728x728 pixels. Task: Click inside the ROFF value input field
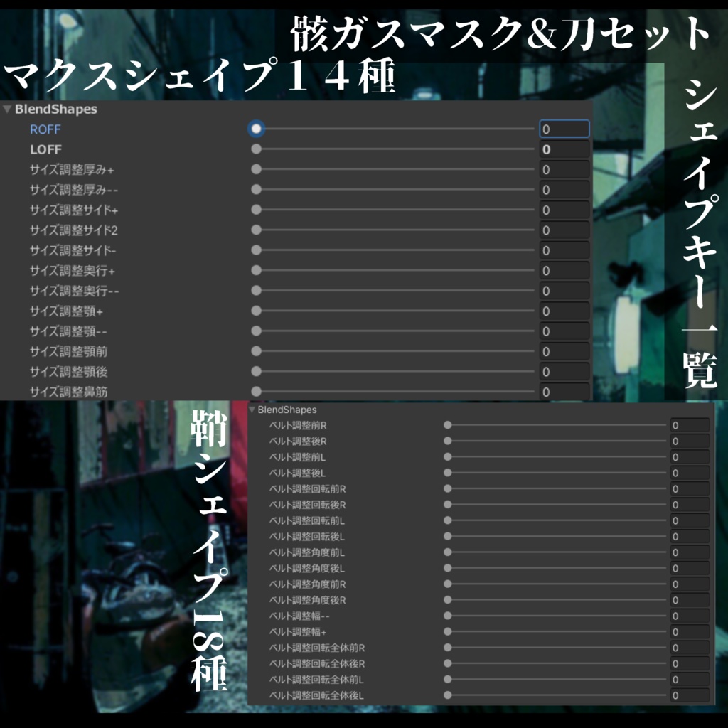[x=564, y=129]
